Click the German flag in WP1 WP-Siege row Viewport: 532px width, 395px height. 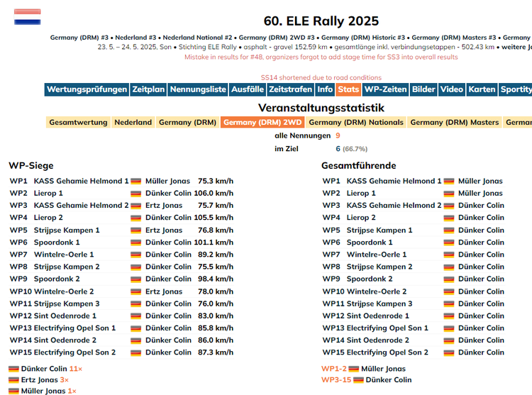(135, 182)
